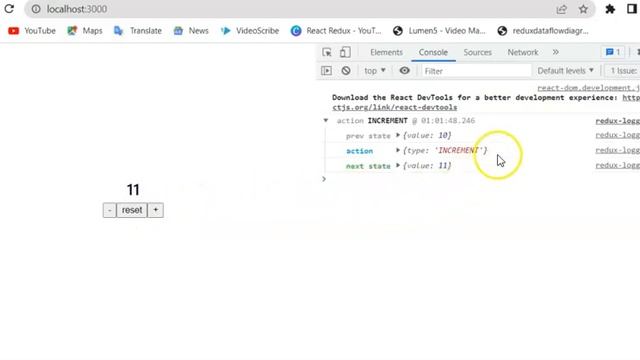The width and height of the screenshot is (640, 360).
Task: Open the Translate bookmark
Action: (138, 31)
